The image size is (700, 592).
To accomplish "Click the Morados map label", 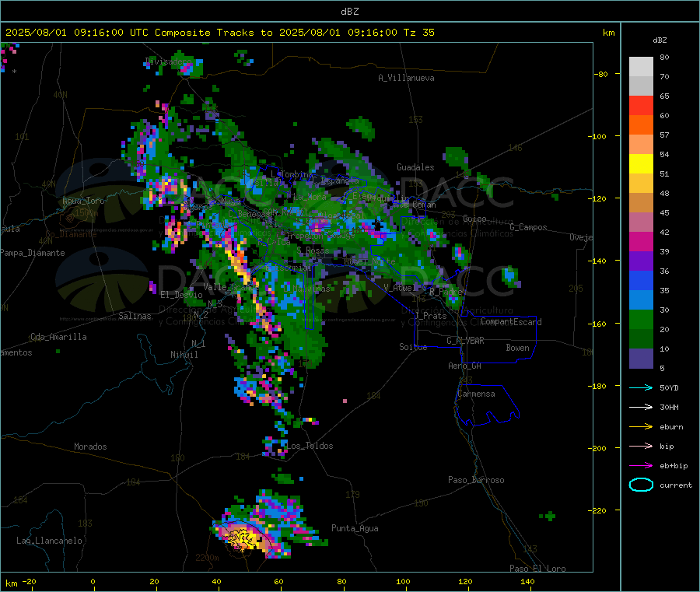I will [x=90, y=447].
